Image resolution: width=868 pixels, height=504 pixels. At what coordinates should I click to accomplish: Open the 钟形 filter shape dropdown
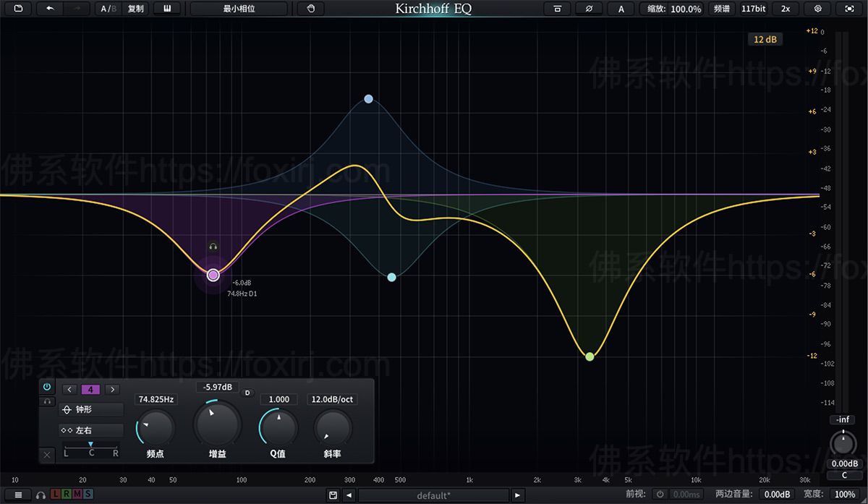(x=90, y=409)
